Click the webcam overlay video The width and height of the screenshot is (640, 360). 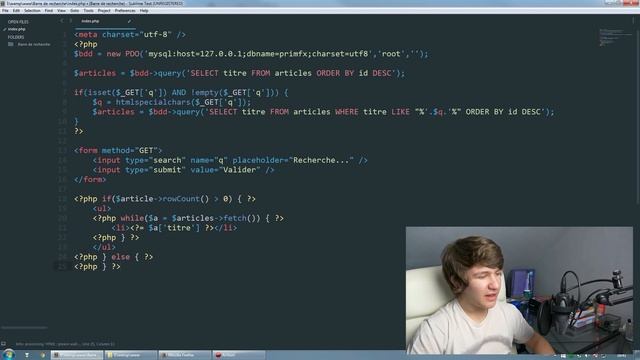click(519, 290)
